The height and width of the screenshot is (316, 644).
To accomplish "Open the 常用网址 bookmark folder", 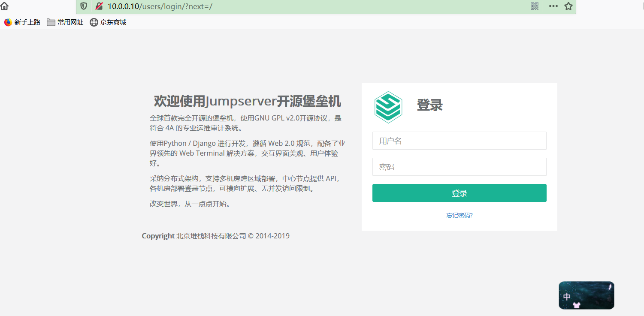I will coord(65,22).
